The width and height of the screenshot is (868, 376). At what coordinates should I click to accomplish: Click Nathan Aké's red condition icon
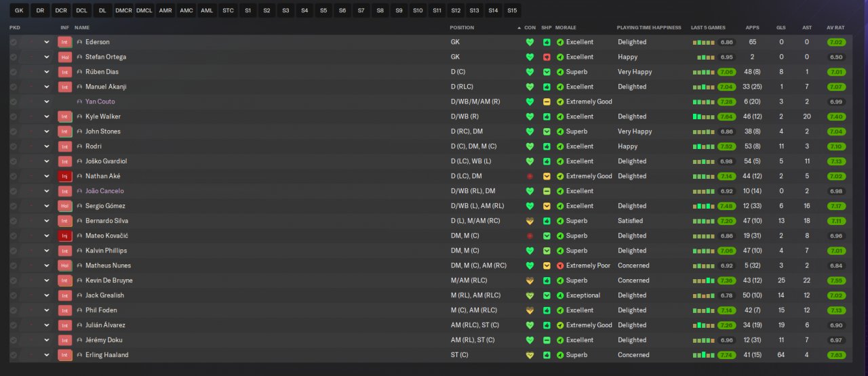530,176
